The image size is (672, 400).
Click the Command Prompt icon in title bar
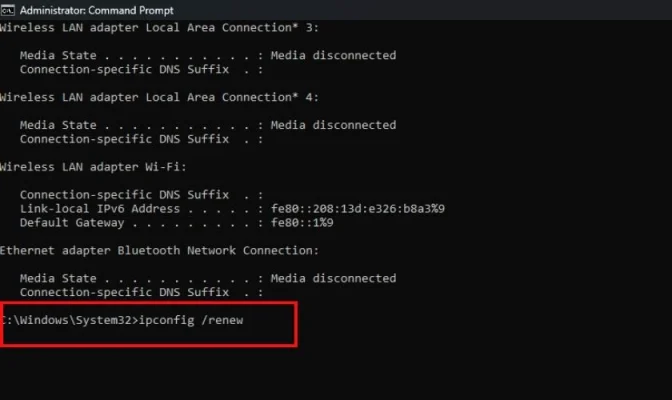point(9,9)
